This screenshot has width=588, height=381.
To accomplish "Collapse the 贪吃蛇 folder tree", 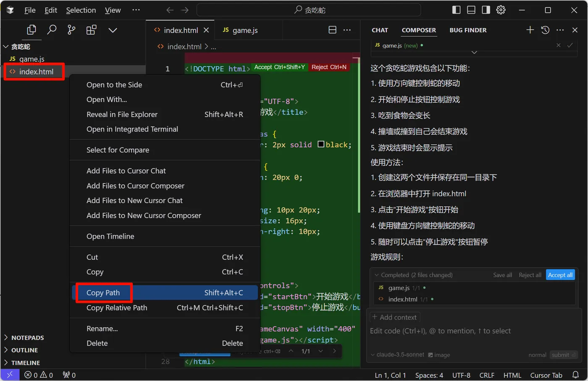I will coord(6,47).
